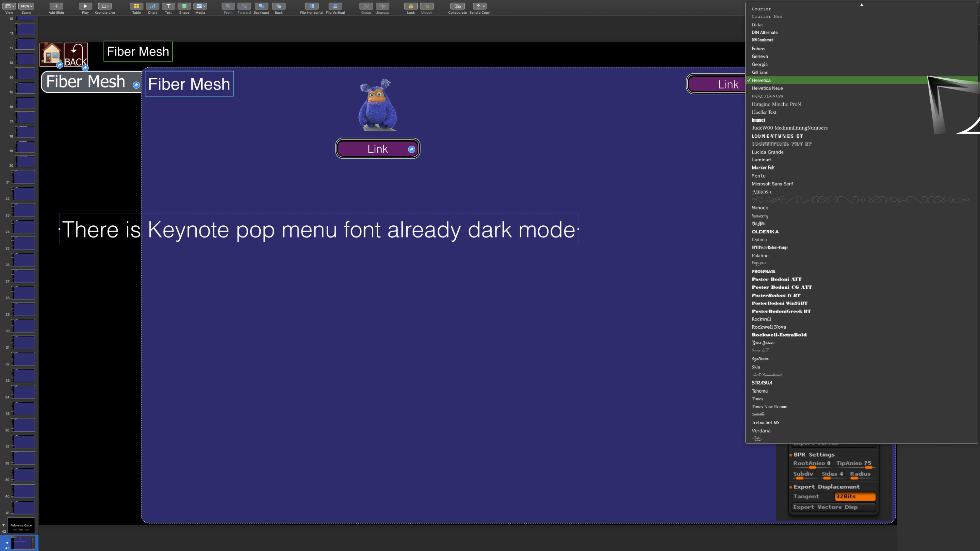Select Marker Felt font

[861, 168]
